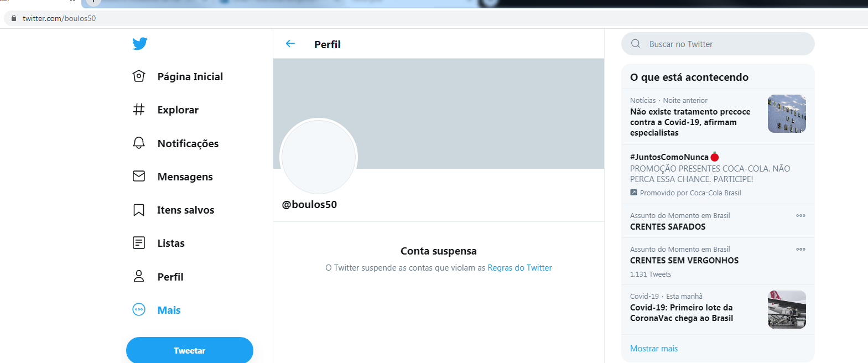Open the Covid-19 CoronaVac news thumbnail
Image resolution: width=868 pixels, height=363 pixels.
click(787, 309)
